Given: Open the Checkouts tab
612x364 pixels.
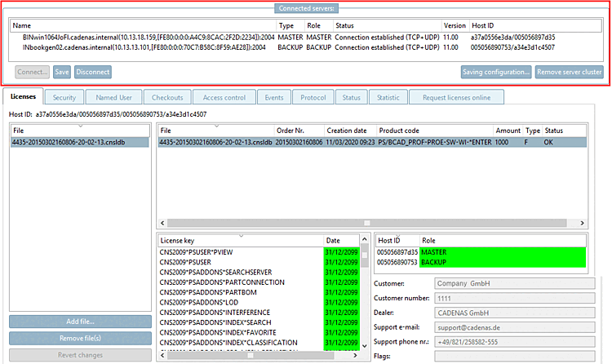Looking at the screenshot, I should pos(167,97).
